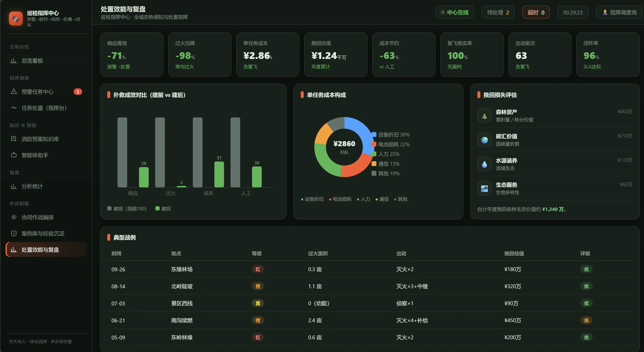Click the green 成本 bar labeled 37

219,174
